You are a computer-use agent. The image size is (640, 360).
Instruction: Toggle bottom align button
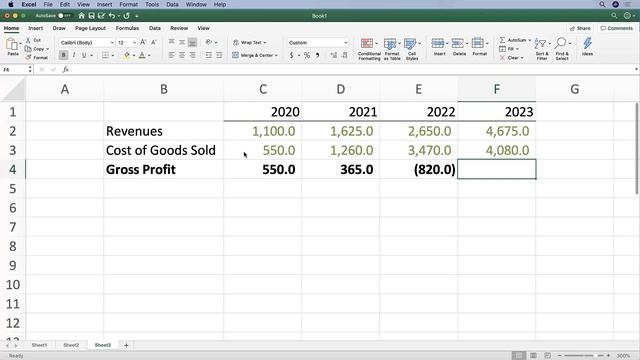[192, 42]
